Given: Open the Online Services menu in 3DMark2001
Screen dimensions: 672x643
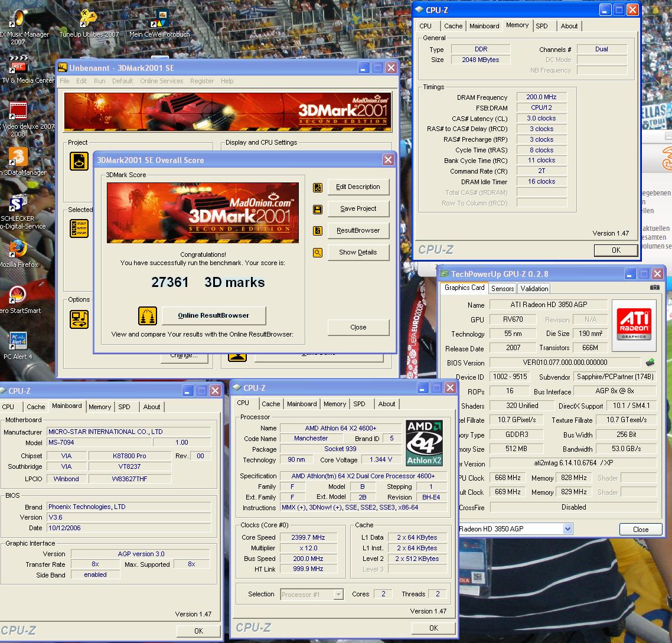Looking at the screenshot, I should click(x=162, y=81).
